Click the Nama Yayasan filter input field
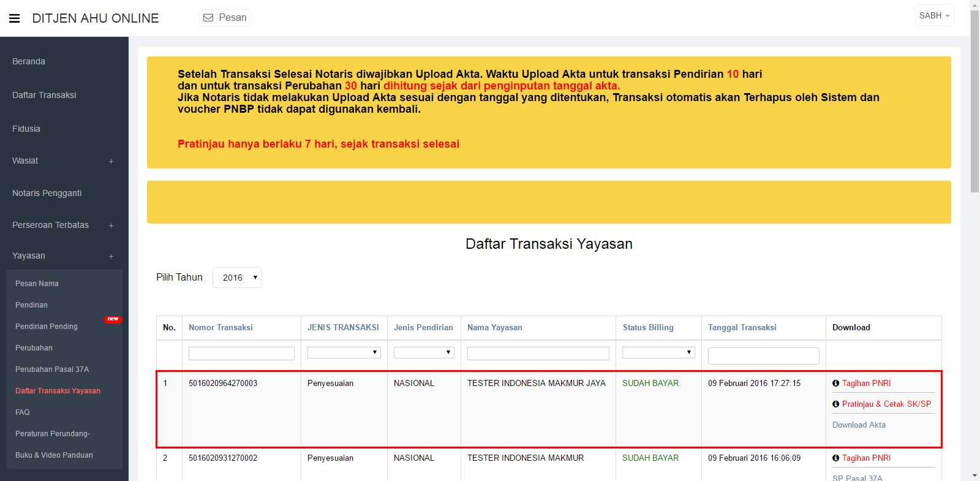 (538, 354)
